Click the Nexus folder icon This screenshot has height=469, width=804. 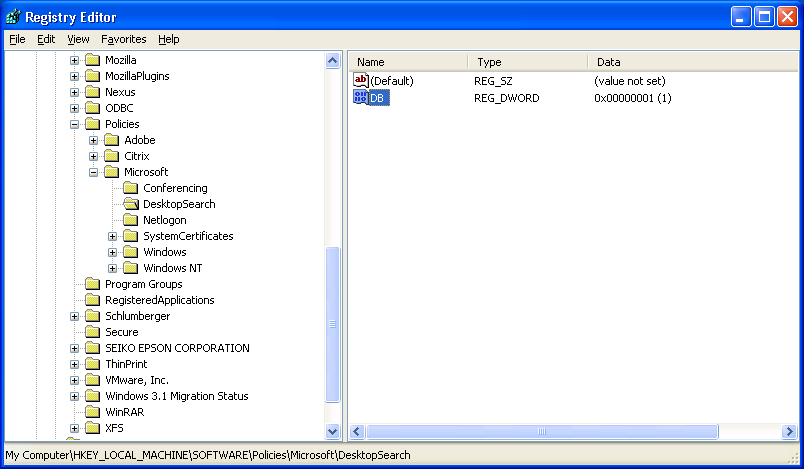[x=93, y=92]
